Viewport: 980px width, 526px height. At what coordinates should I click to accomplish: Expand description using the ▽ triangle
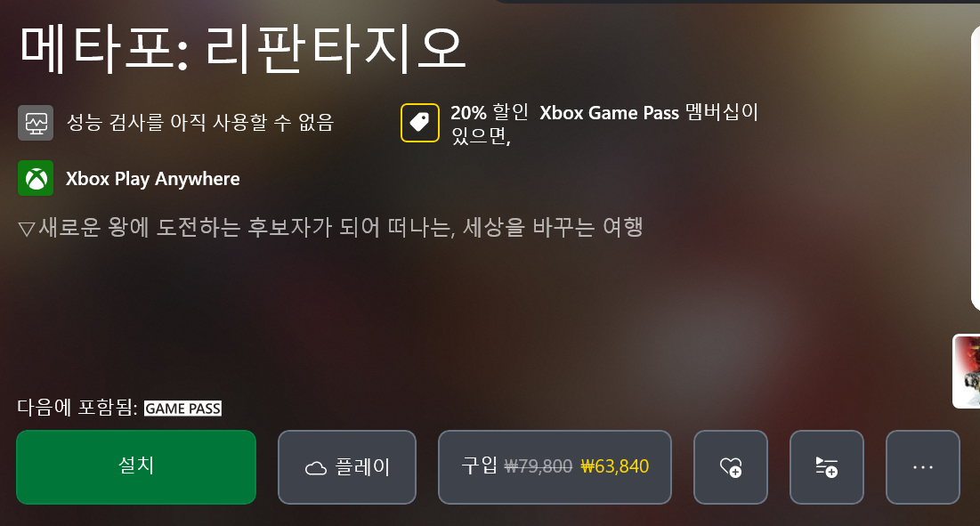coord(27,229)
